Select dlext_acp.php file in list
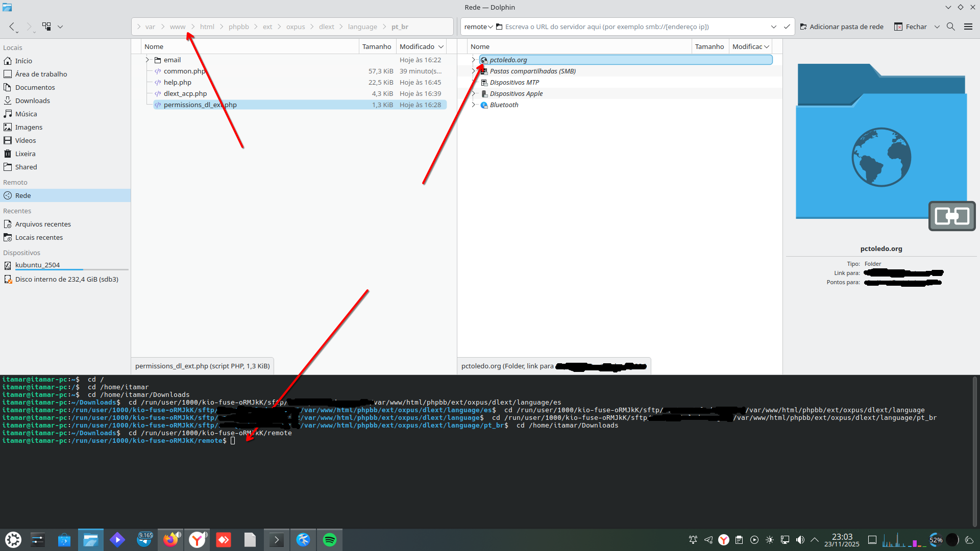The image size is (980, 551). [185, 93]
